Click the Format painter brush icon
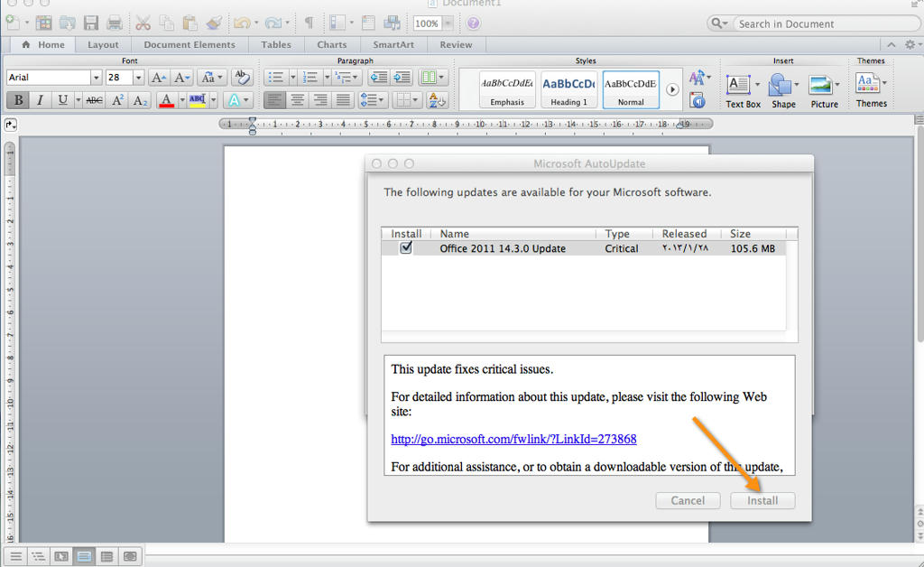 (214, 23)
